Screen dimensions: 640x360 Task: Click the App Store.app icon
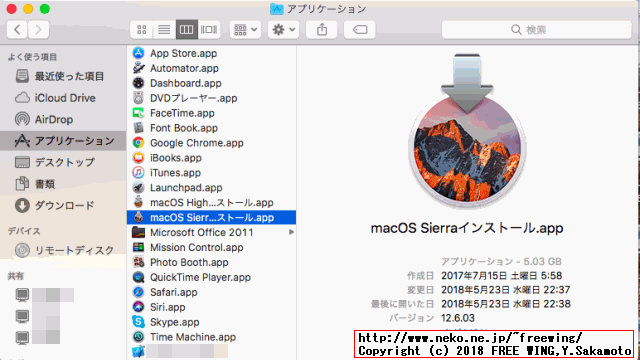pyautogui.click(x=138, y=53)
